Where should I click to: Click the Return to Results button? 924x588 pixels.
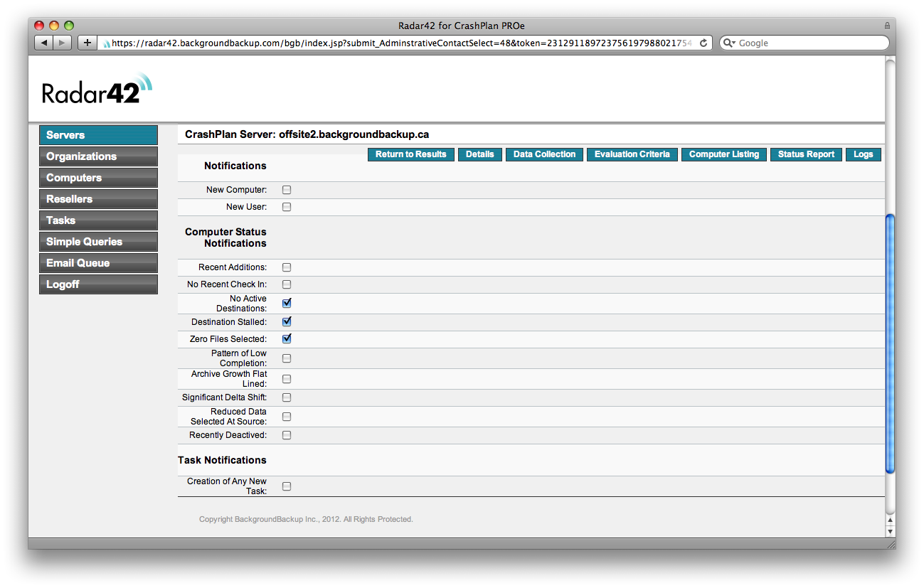tap(411, 154)
